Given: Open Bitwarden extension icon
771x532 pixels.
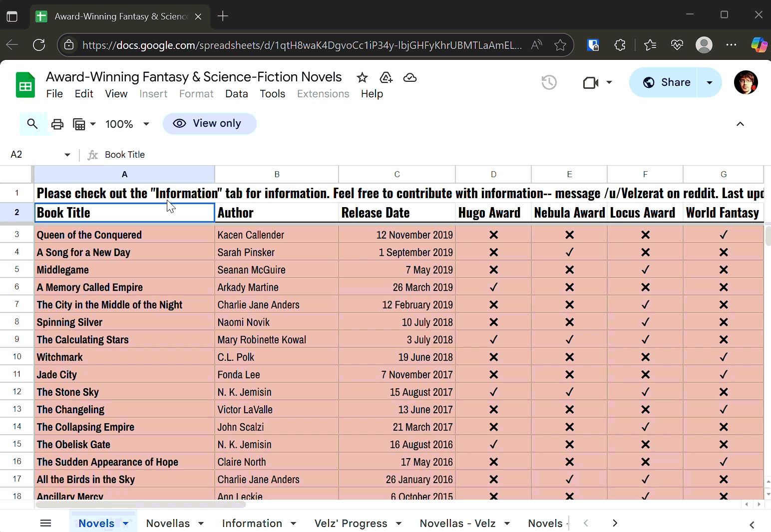Looking at the screenshot, I should (593, 45).
